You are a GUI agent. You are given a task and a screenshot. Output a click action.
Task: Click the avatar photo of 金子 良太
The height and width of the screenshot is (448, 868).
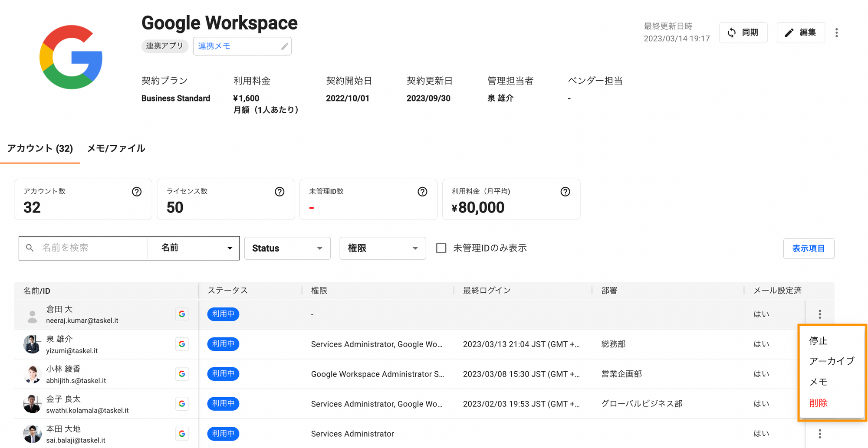click(32, 404)
